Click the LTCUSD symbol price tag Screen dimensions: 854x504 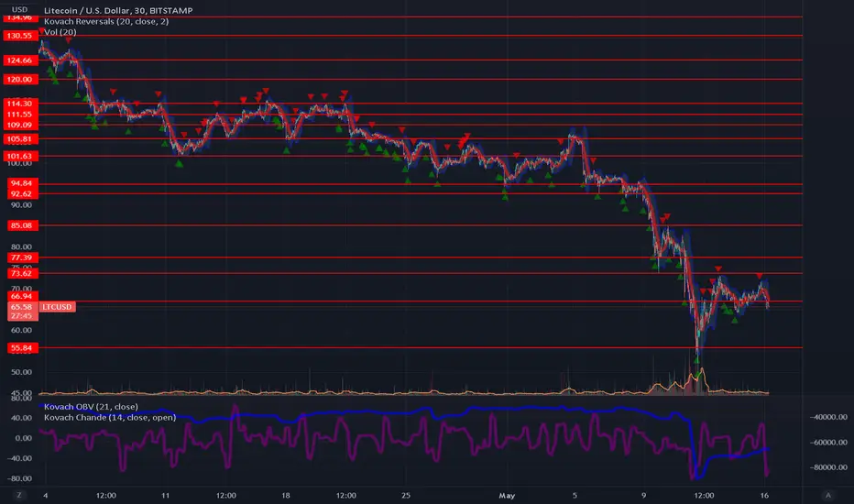click(57, 307)
